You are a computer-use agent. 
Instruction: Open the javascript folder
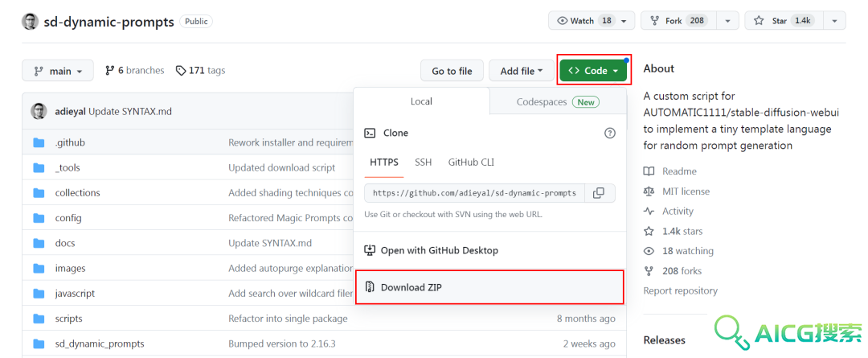[x=75, y=293]
